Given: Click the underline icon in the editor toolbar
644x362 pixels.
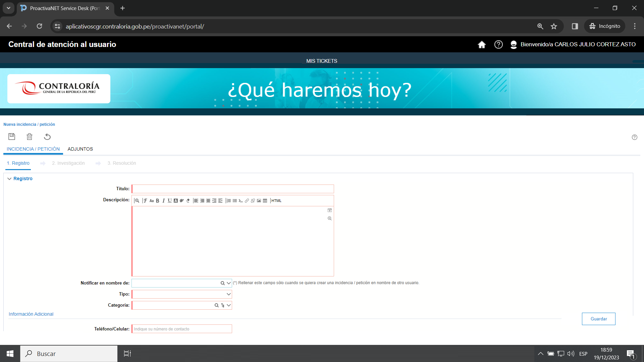Looking at the screenshot, I should [170, 200].
